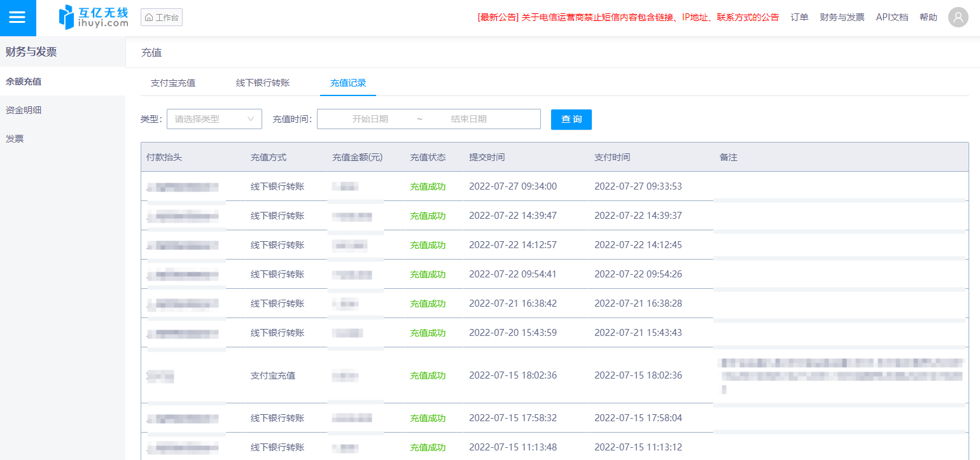Open 资金明细 in the sidebar
Screen dimensions: 980x460
click(x=24, y=110)
